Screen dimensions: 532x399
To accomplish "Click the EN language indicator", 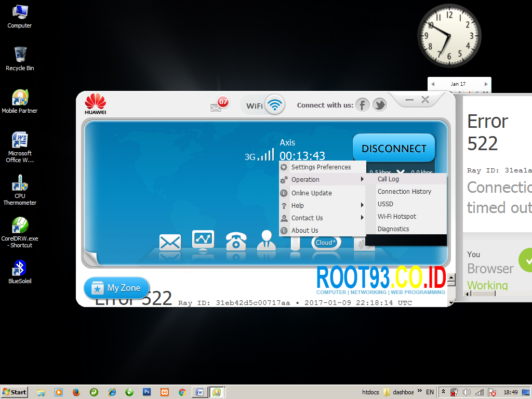I will click(430, 392).
